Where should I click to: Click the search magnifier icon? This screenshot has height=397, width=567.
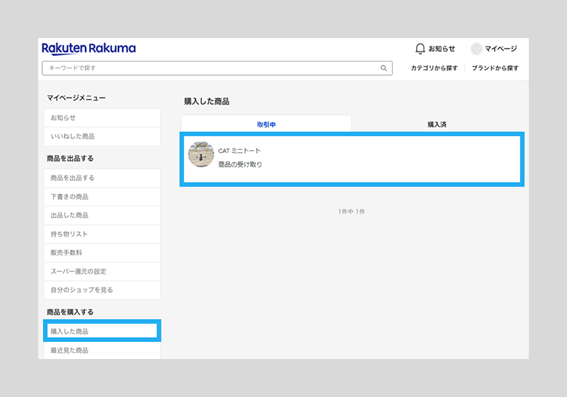[x=383, y=68]
